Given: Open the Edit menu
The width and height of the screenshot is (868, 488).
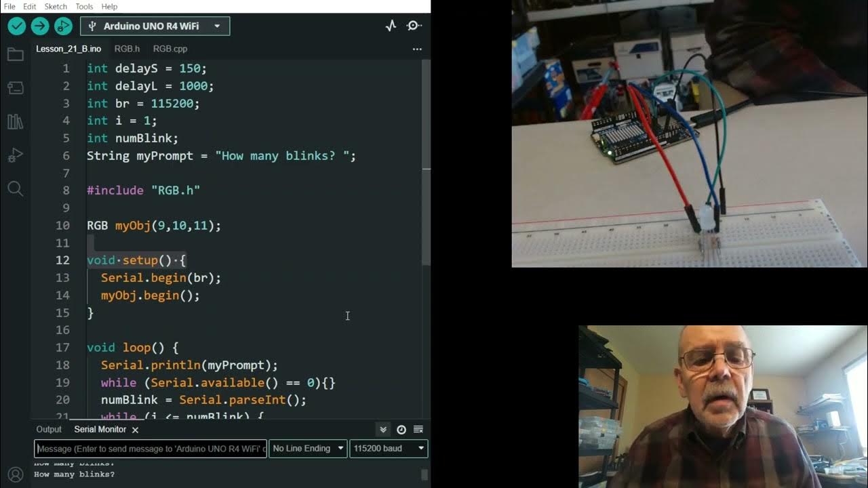Looking at the screenshot, I should (30, 6).
